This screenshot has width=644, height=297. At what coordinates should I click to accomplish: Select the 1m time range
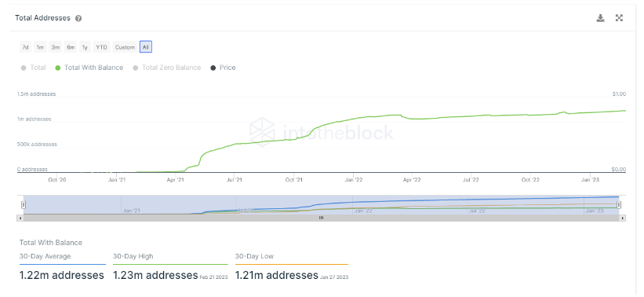pos(40,47)
